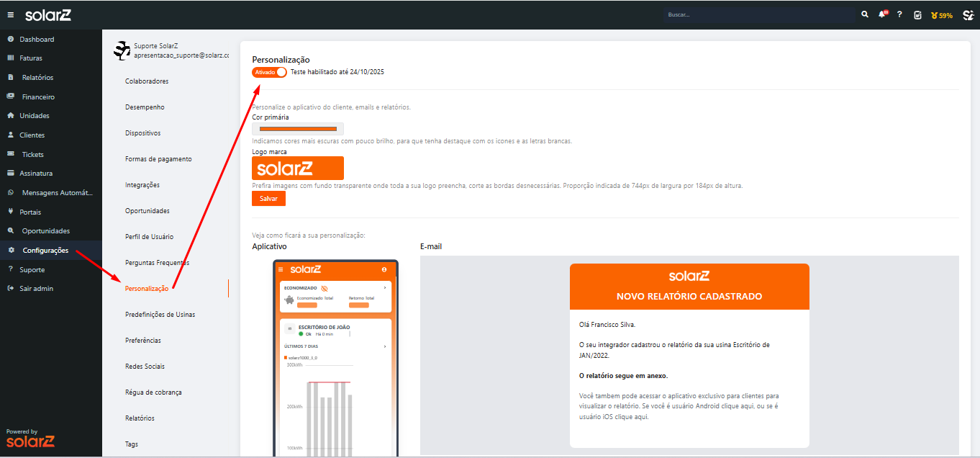Screen dimensions: 980x458
Task: Select Integrações in the settings menu
Action: click(x=142, y=185)
